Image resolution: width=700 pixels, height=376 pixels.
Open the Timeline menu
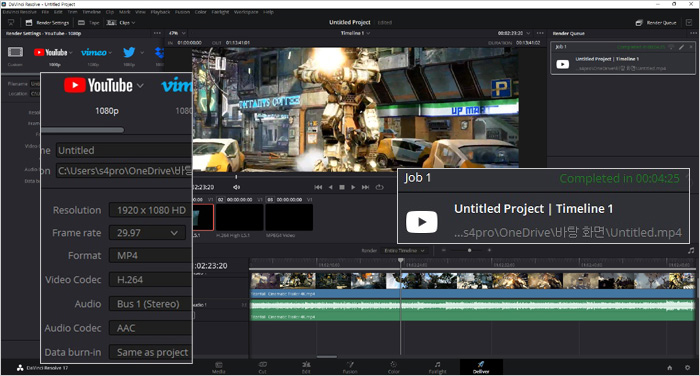pyautogui.click(x=92, y=12)
